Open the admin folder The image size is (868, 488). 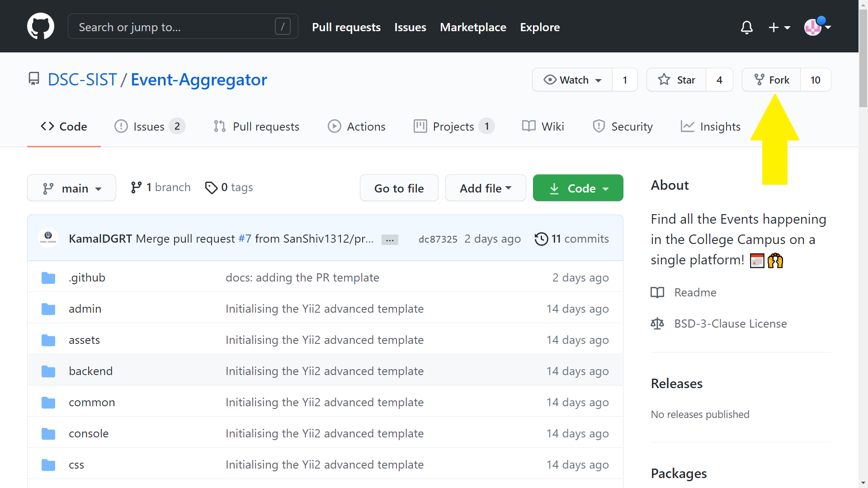pyautogui.click(x=85, y=309)
